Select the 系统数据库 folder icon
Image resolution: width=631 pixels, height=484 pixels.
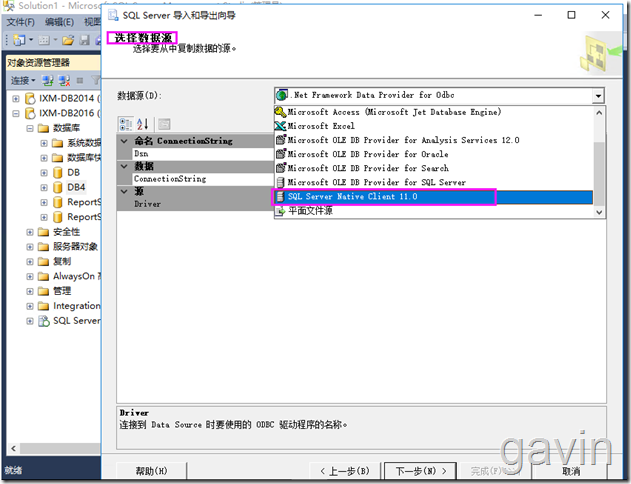tap(58, 143)
